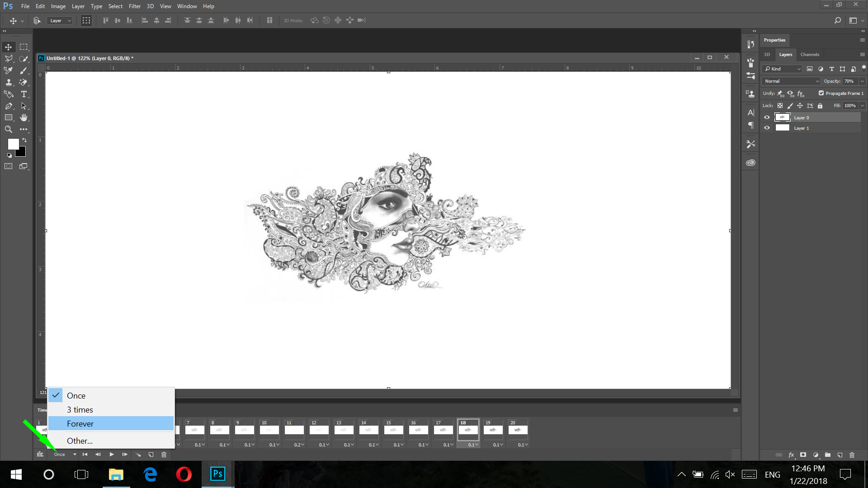Click duplicate selected frames icon in timeline

click(151, 455)
